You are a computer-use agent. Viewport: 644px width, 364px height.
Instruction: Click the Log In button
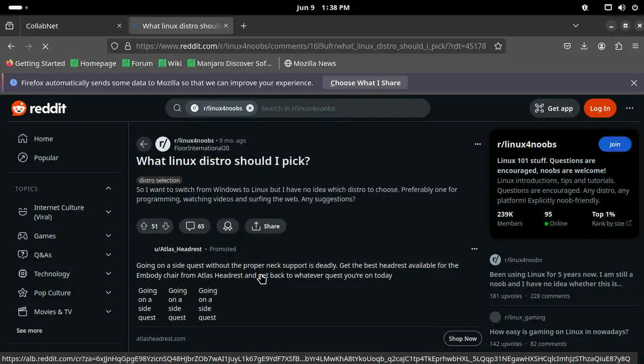600,108
